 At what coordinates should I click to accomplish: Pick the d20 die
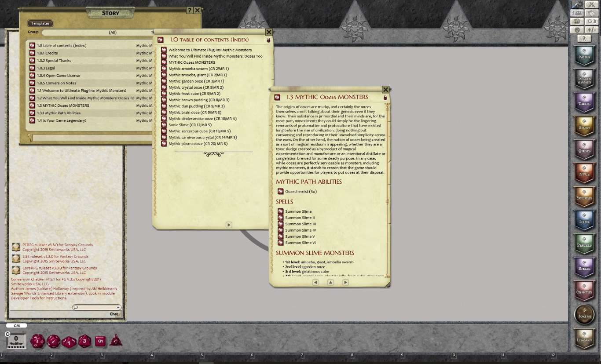click(37, 341)
